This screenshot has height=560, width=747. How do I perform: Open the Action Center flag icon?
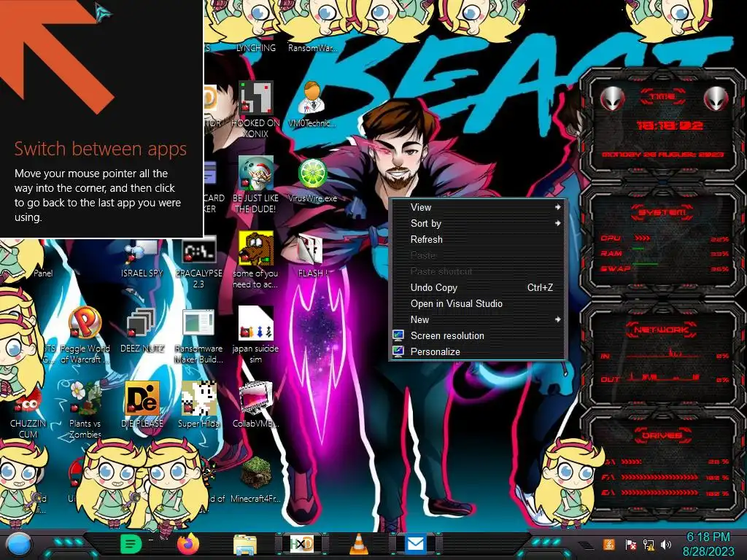pyautogui.click(x=630, y=544)
